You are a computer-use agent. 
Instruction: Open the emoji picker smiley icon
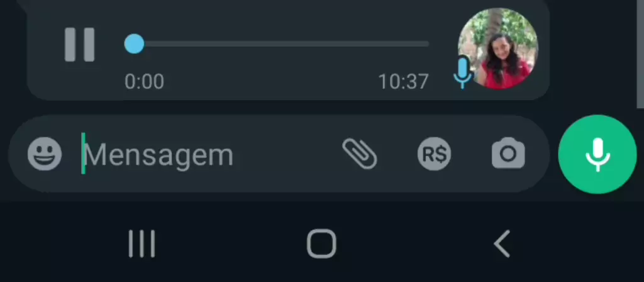pyautogui.click(x=45, y=154)
